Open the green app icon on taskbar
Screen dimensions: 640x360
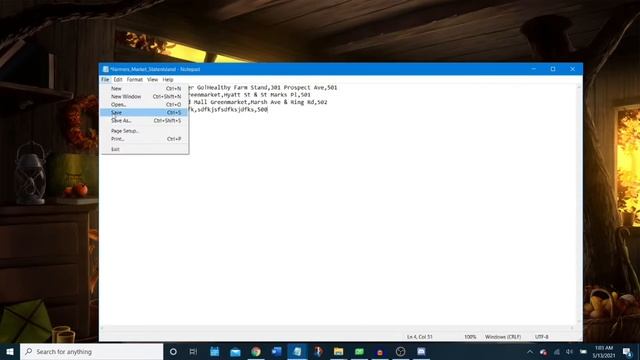pyautogui.click(x=359, y=351)
